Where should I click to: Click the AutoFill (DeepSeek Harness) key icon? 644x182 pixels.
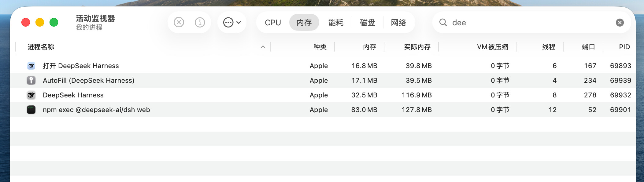[31, 80]
